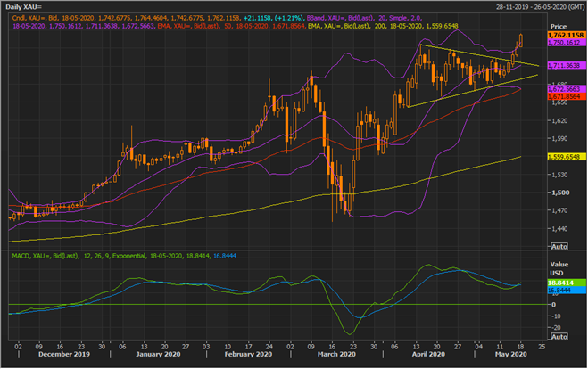Click date tick 25 in May 2020
The height and width of the screenshot is (369, 588).
(x=542, y=347)
